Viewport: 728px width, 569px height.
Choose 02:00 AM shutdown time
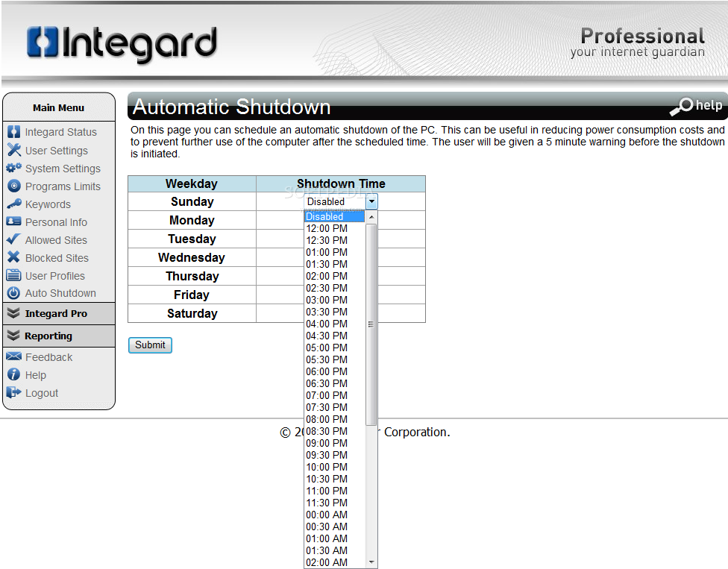[334, 562]
